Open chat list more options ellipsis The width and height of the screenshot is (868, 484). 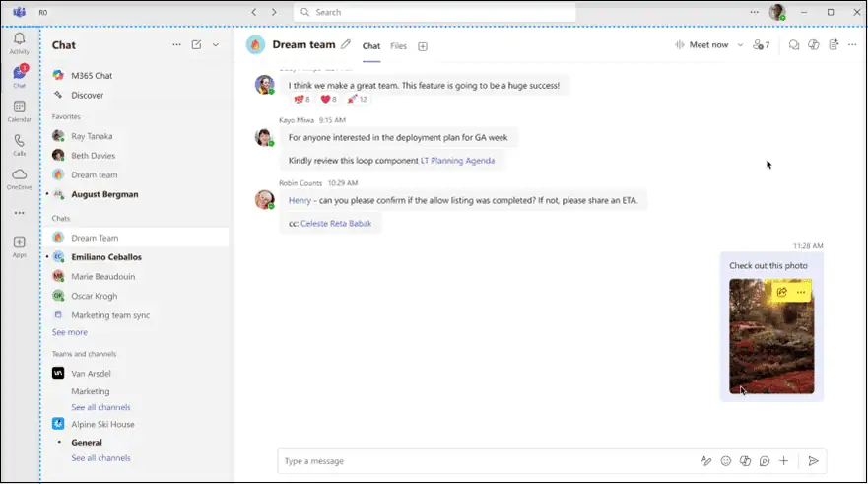click(x=176, y=45)
